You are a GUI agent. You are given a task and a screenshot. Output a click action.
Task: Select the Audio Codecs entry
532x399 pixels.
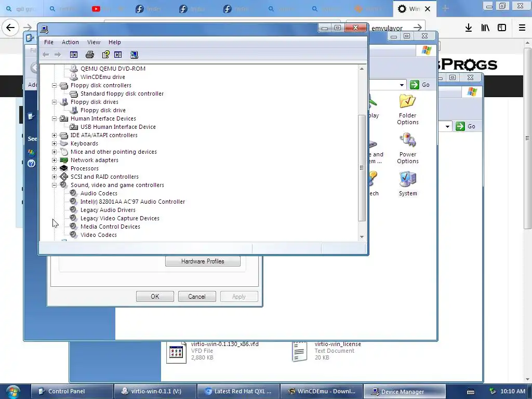click(98, 193)
